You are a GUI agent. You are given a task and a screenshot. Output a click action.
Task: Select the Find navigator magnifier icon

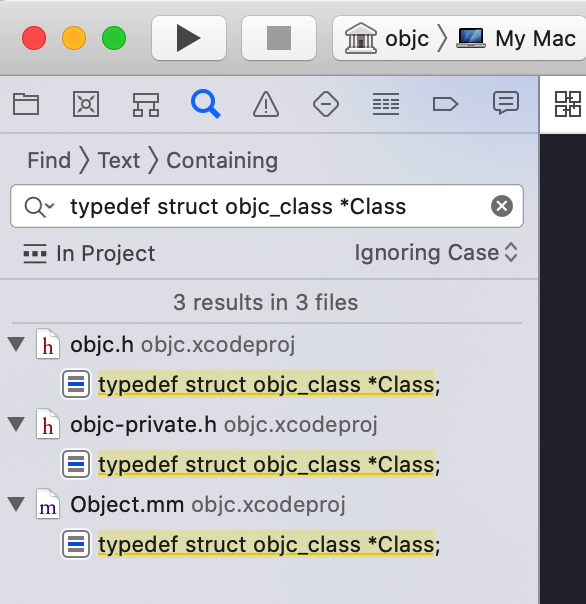point(205,104)
